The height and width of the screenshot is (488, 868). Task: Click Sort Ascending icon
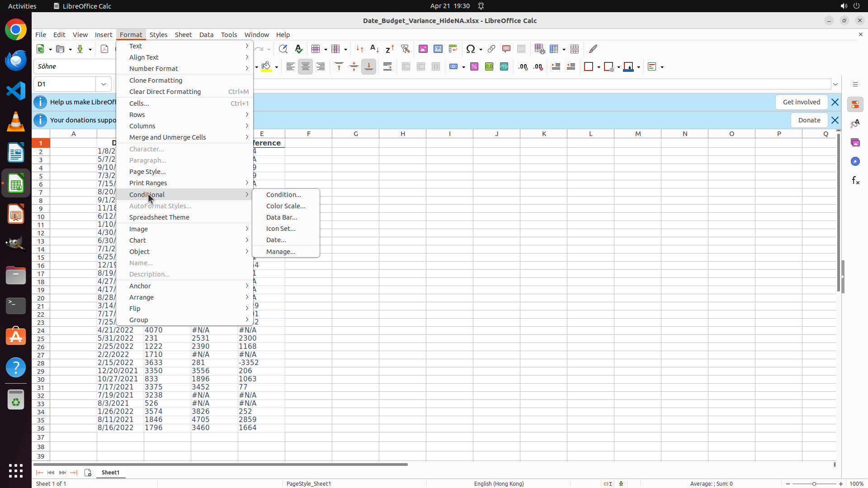(x=375, y=49)
